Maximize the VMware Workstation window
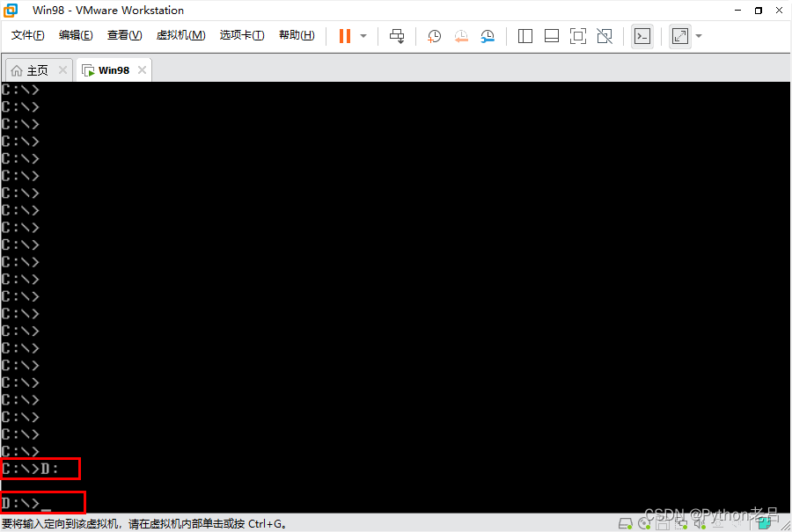The width and height of the screenshot is (792, 532). 759,10
